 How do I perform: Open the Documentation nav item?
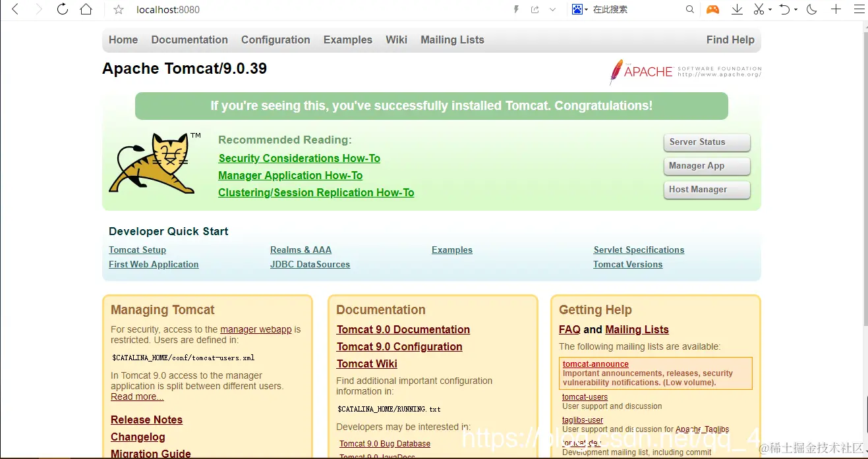click(x=190, y=40)
